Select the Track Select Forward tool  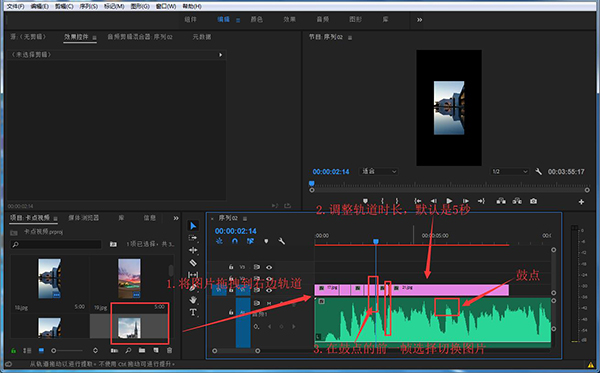coord(193,238)
